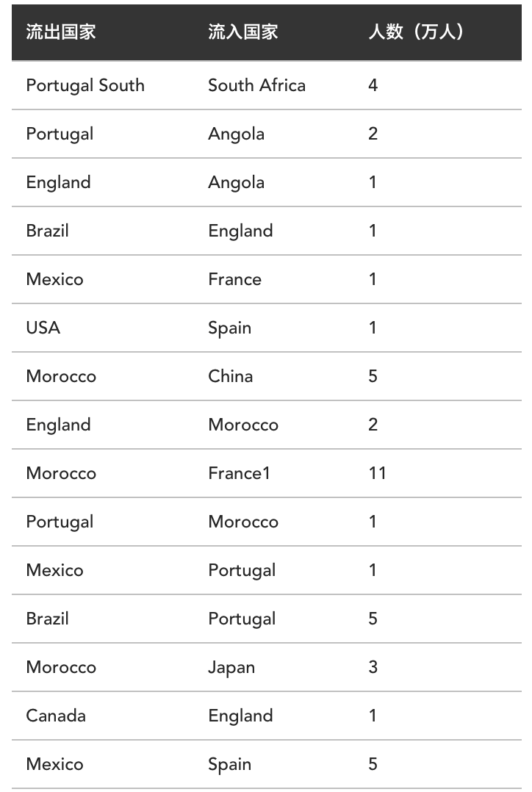
Task: Select the 'Portugal South' cell
Action: coord(85,85)
